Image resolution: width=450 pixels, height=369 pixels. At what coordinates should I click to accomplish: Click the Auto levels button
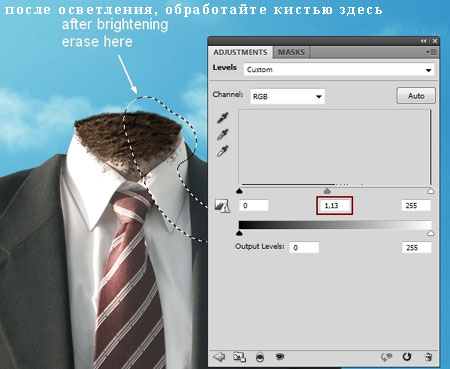coord(416,96)
